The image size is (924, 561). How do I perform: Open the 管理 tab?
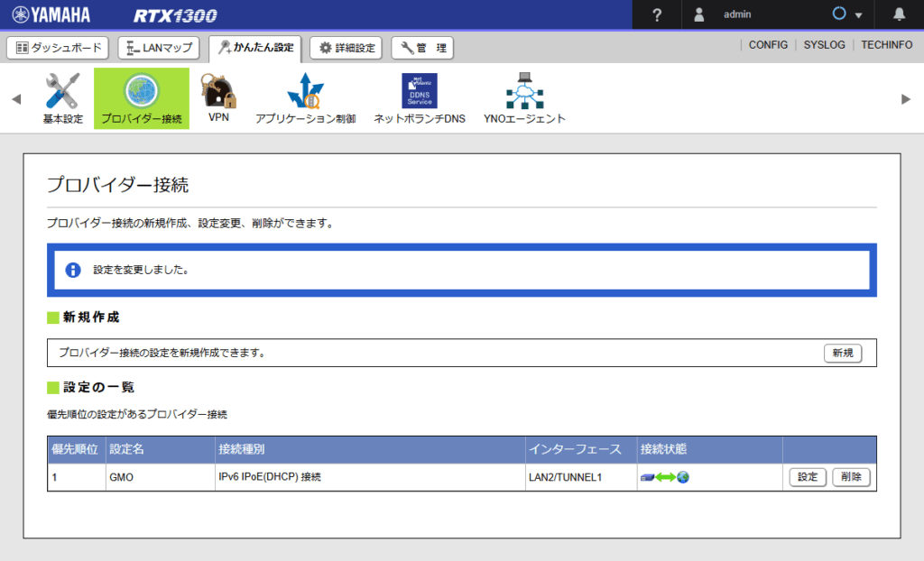tap(422, 48)
